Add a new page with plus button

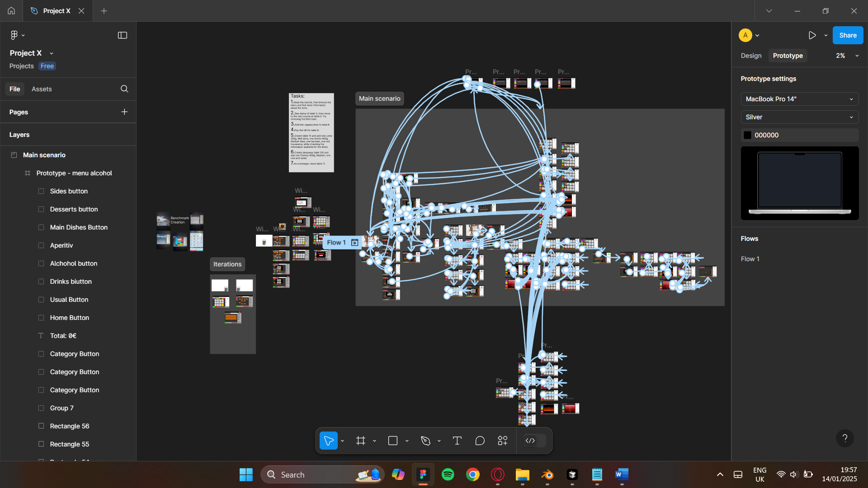[124, 112]
